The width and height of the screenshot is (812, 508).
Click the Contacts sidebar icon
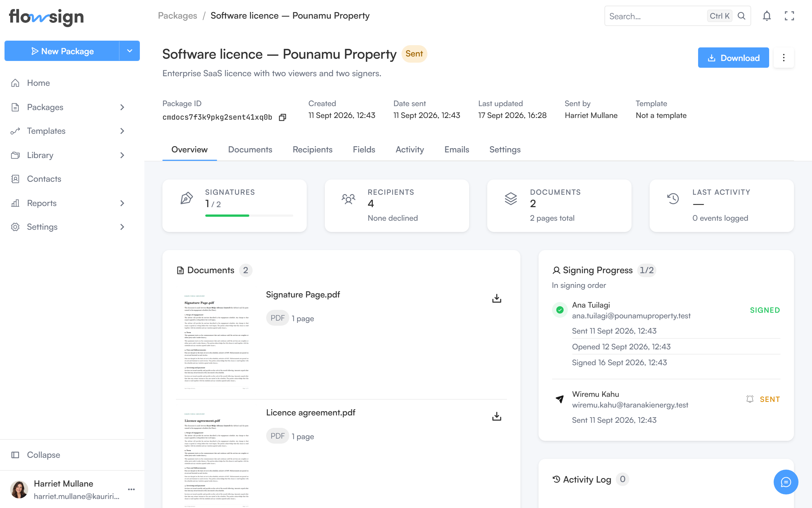15,179
